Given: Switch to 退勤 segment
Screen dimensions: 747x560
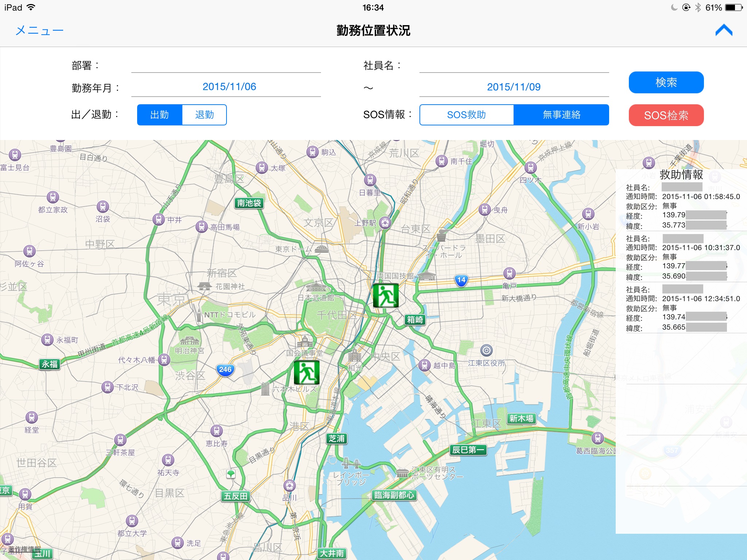Looking at the screenshot, I should 204,115.
